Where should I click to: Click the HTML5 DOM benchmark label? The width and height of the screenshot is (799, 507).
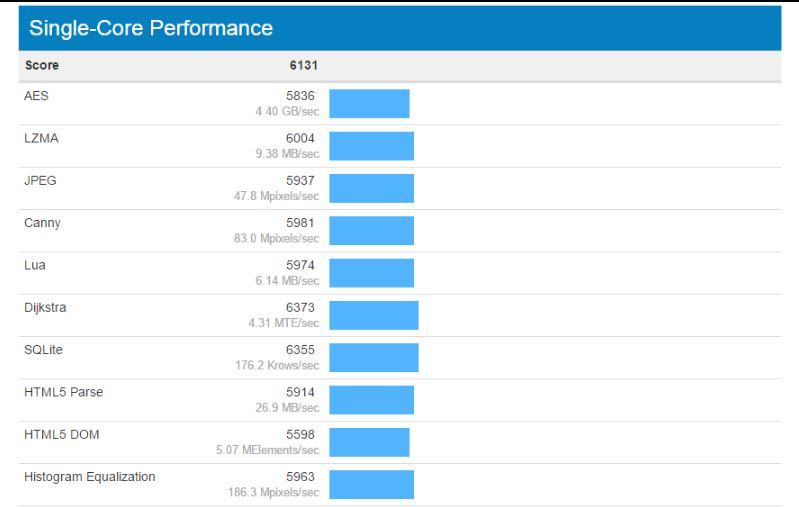(61, 434)
